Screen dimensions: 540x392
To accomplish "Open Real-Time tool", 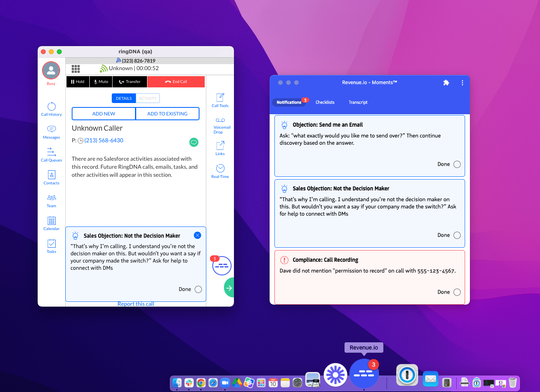I will pos(220,171).
